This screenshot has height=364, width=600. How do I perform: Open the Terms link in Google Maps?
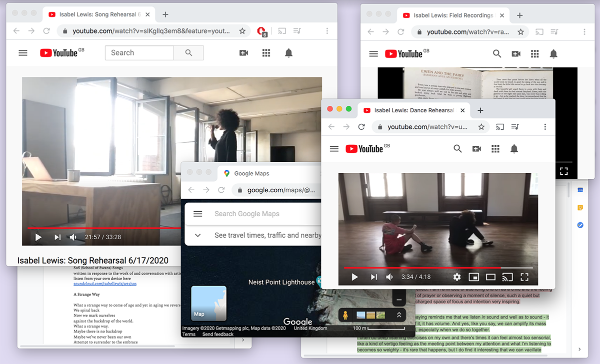click(x=189, y=335)
